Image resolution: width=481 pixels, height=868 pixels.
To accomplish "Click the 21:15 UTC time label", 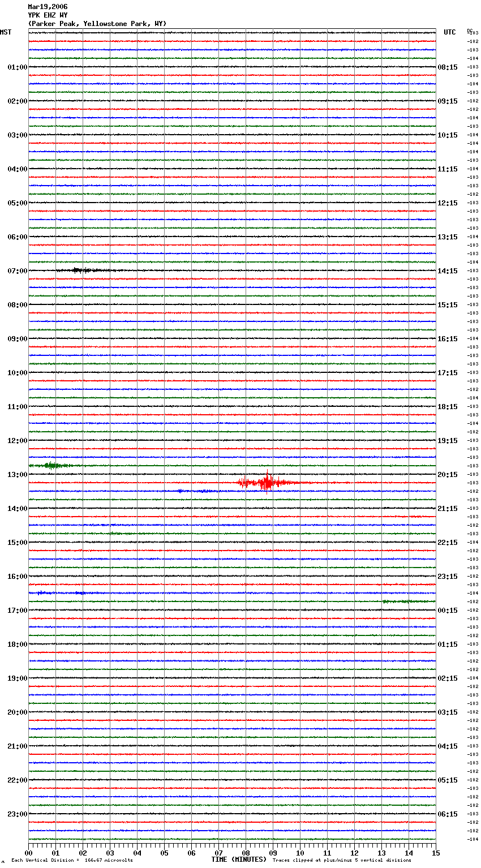I will [448, 509].
